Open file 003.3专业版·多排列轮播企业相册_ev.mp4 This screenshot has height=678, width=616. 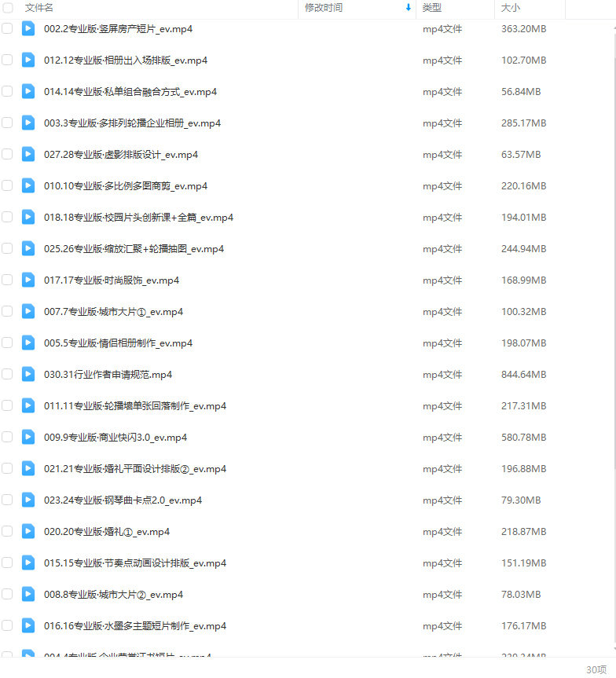[132, 123]
